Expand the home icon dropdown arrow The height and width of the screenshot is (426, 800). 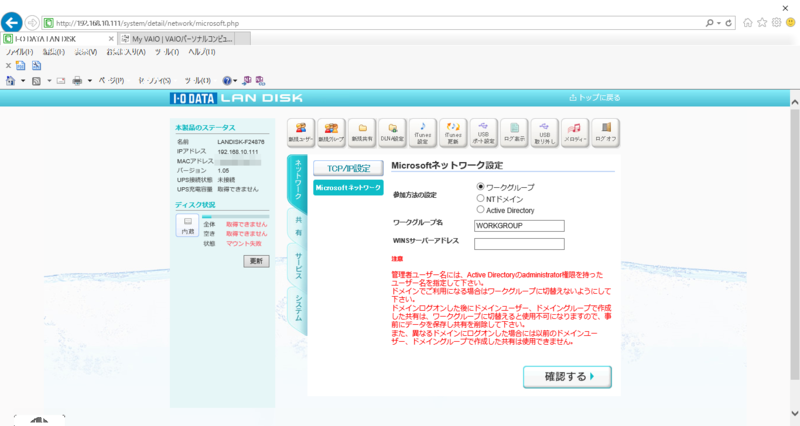coord(23,81)
